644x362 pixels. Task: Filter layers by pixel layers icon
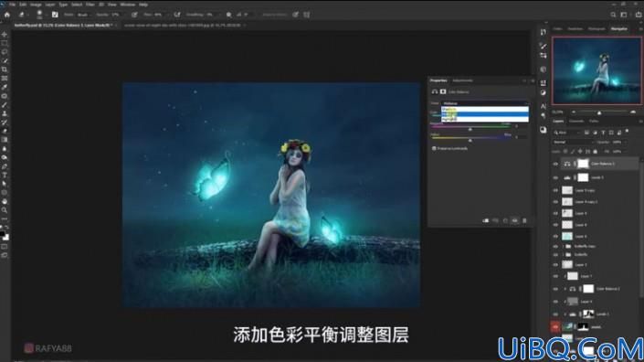coord(586,133)
